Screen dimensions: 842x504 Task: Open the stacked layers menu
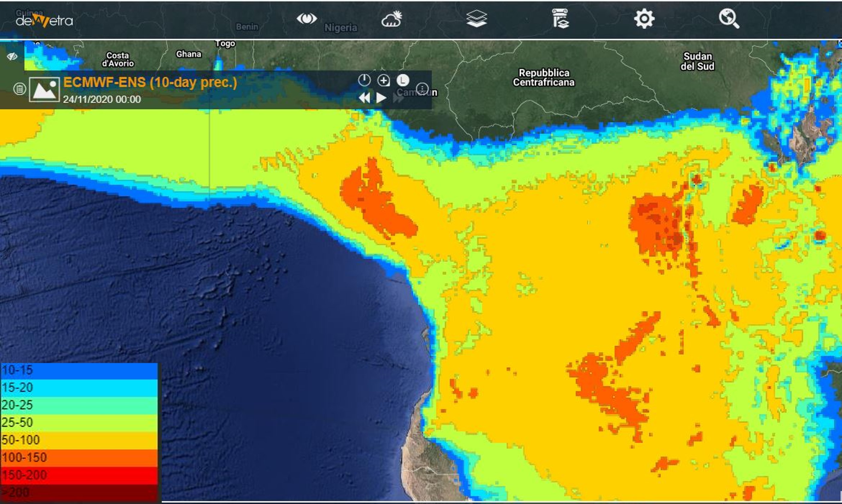(477, 19)
